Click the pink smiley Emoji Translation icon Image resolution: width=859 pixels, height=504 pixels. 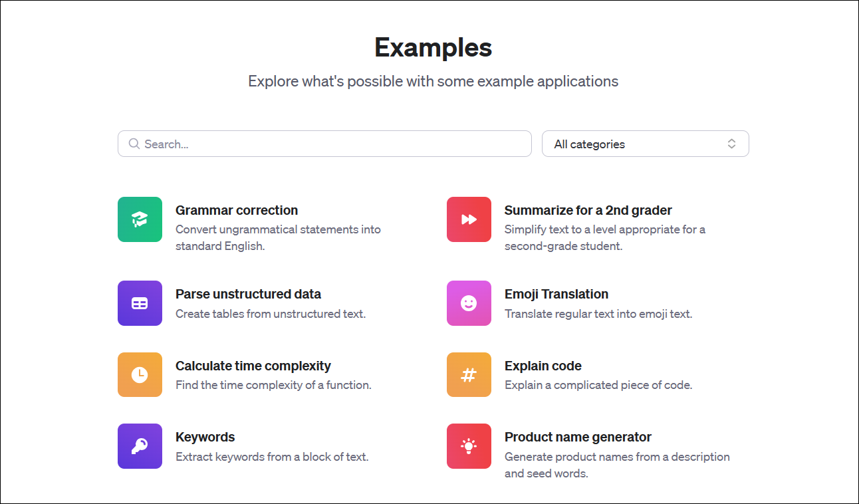(469, 303)
